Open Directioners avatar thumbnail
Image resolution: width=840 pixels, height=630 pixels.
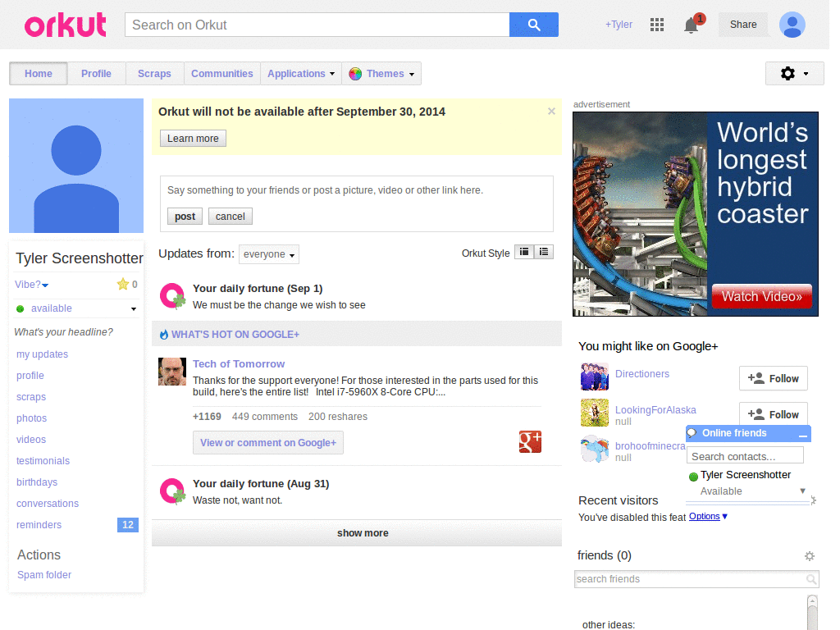(x=595, y=377)
